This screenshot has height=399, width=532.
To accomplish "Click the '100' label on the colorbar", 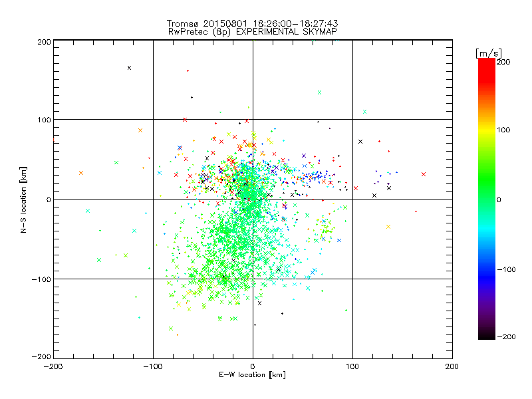I will point(503,130).
